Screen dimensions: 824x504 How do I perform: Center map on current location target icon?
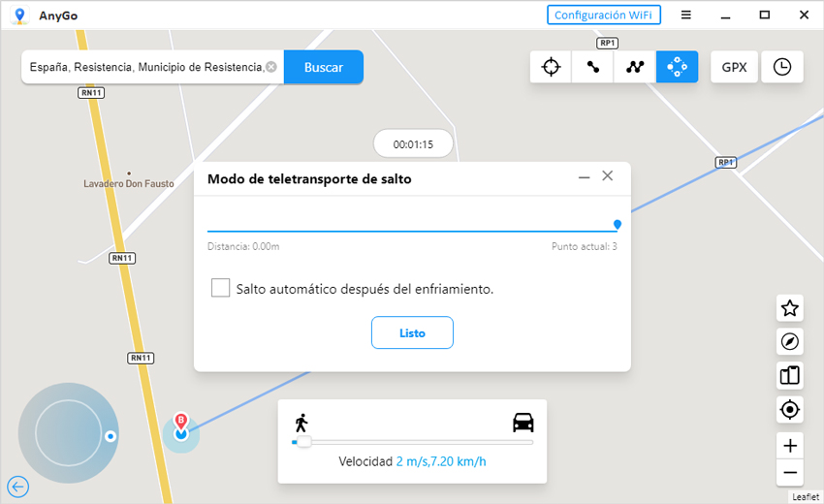[x=790, y=410]
